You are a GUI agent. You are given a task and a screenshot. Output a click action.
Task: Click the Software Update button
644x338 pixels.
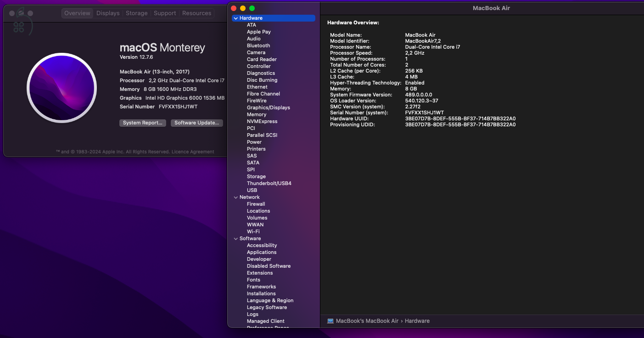tap(197, 123)
